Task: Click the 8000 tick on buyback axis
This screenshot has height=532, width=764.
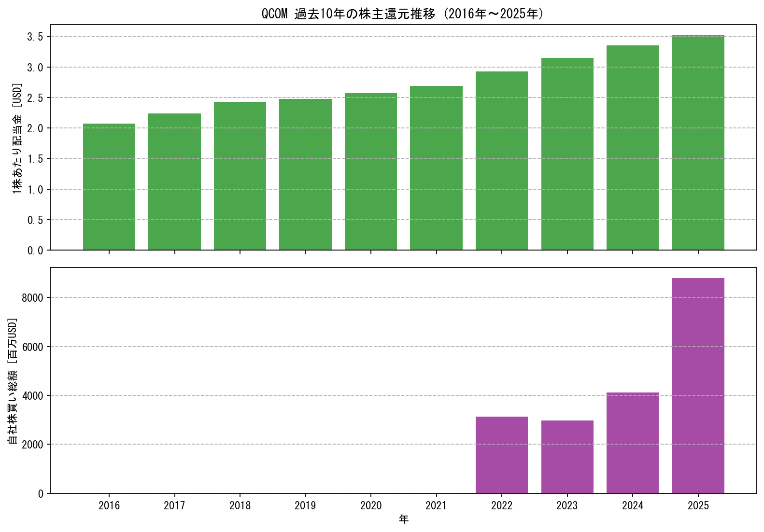Action: (x=33, y=298)
